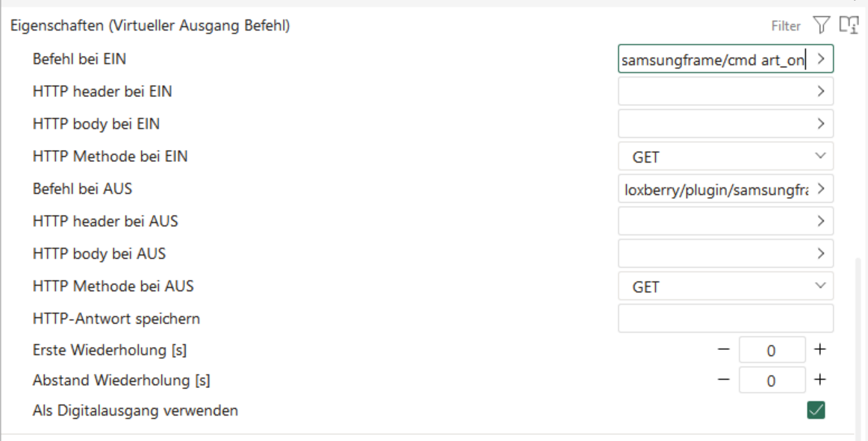The width and height of the screenshot is (868, 441).
Task: Decrease Abstand Wiederholung with minus
Action: coord(722,380)
